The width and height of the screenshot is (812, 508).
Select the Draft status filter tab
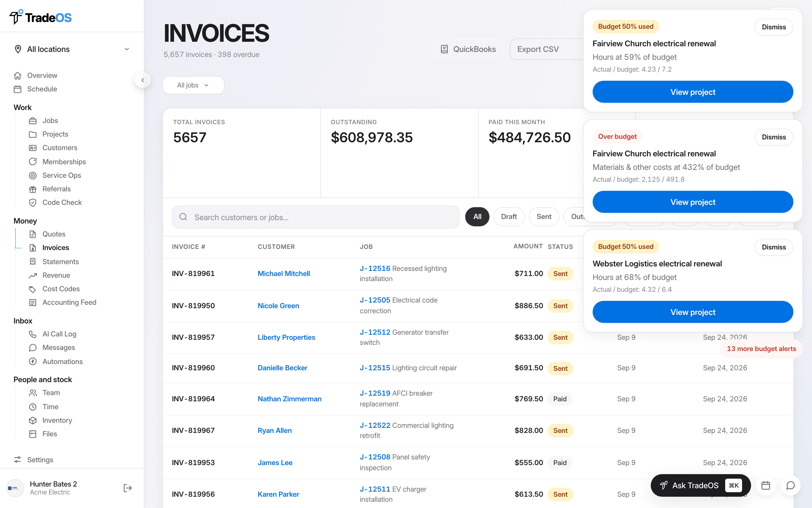click(509, 217)
